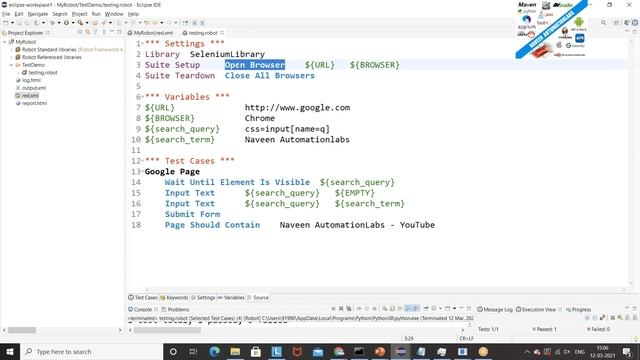Click the Back navigation arrow in toolbar
The image size is (640, 360).
point(156,23)
